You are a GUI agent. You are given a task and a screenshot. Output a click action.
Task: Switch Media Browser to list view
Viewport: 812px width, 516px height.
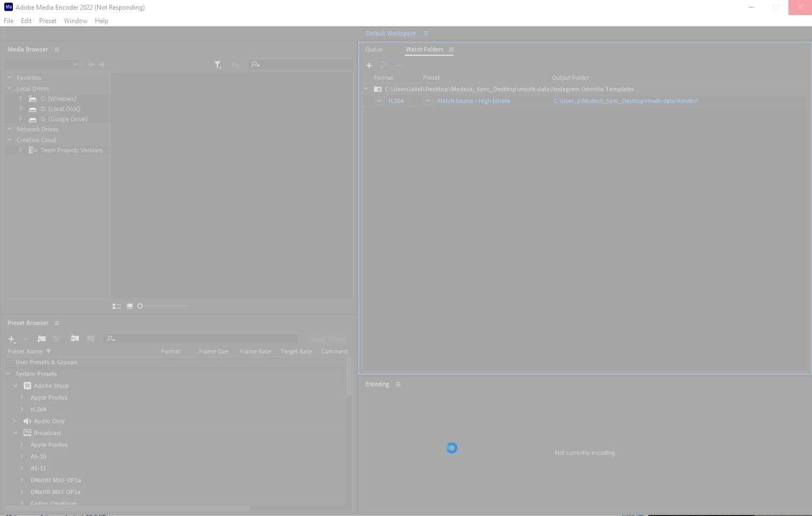(116, 306)
